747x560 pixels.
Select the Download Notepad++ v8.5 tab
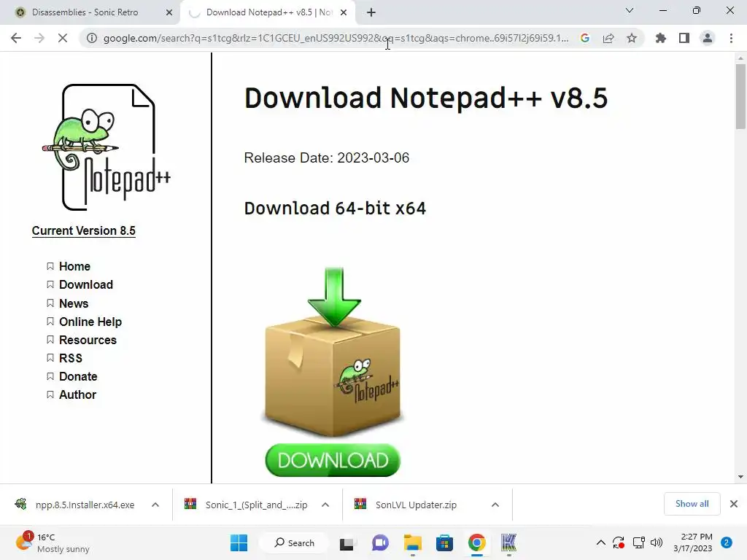269,13
